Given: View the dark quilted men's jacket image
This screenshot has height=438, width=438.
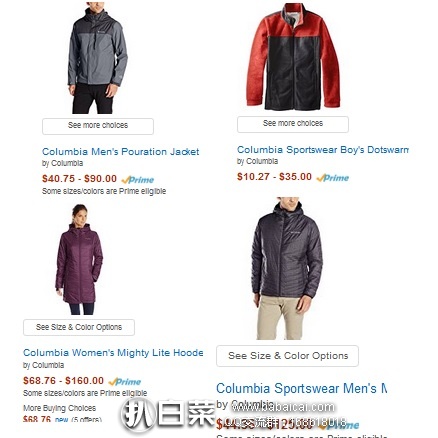Looking at the screenshot, I should (287, 268).
